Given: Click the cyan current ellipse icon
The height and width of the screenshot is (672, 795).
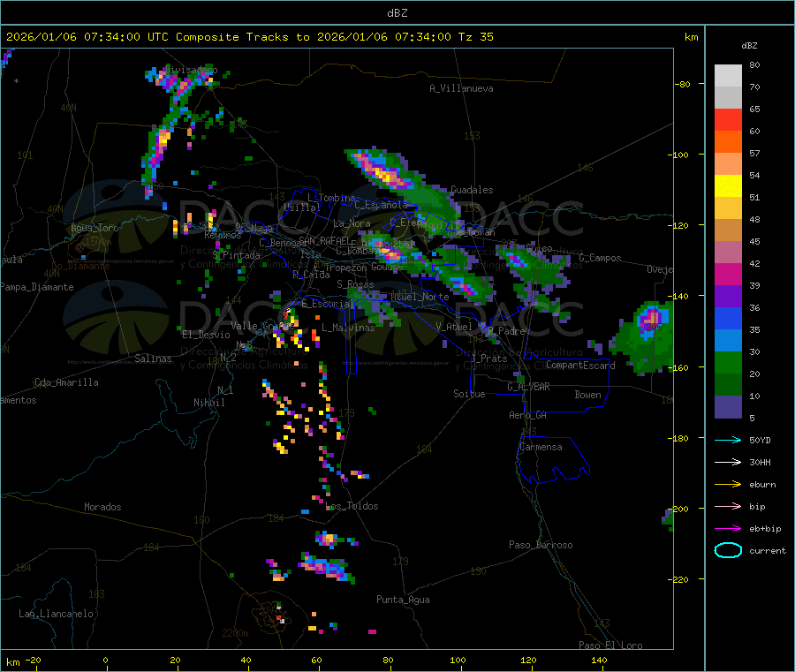Looking at the screenshot, I should point(728,550).
